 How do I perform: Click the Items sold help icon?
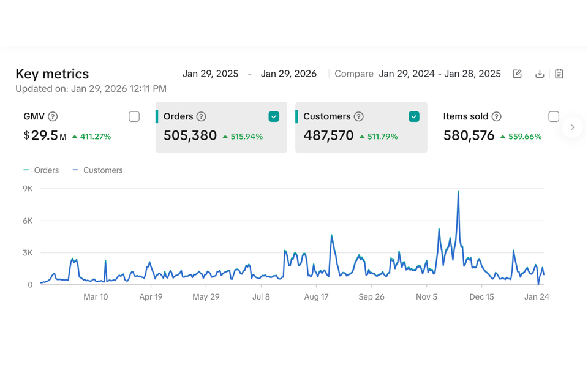497,116
